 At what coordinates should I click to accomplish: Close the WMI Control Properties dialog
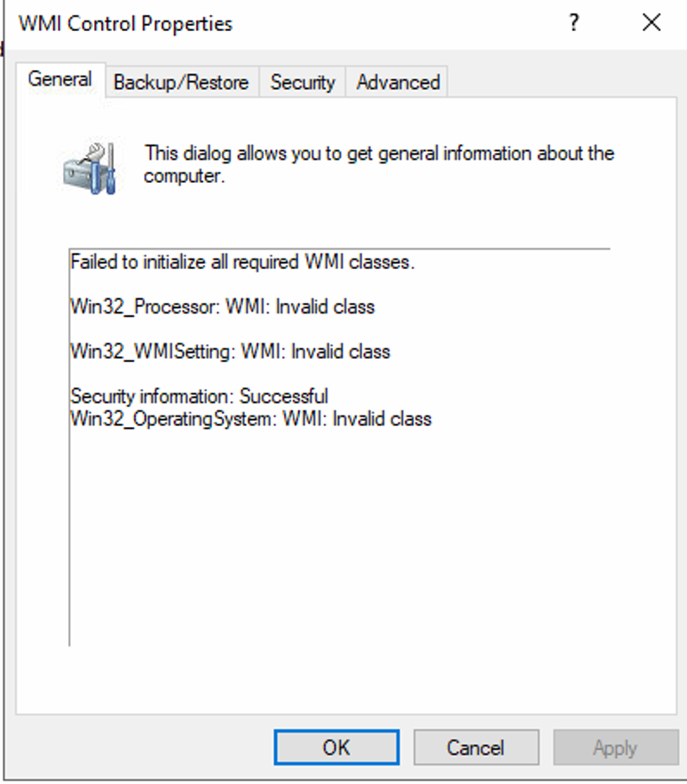tap(651, 23)
